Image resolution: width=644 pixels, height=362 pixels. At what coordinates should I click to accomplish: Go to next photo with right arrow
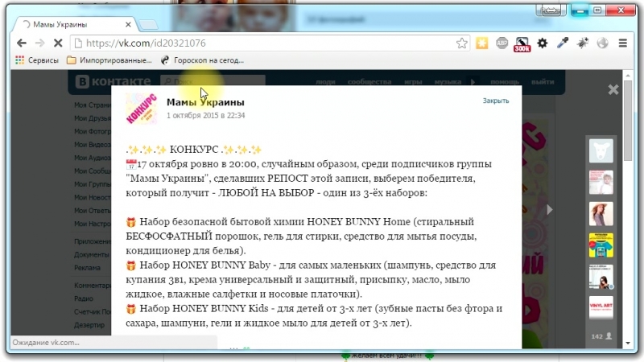(550, 210)
